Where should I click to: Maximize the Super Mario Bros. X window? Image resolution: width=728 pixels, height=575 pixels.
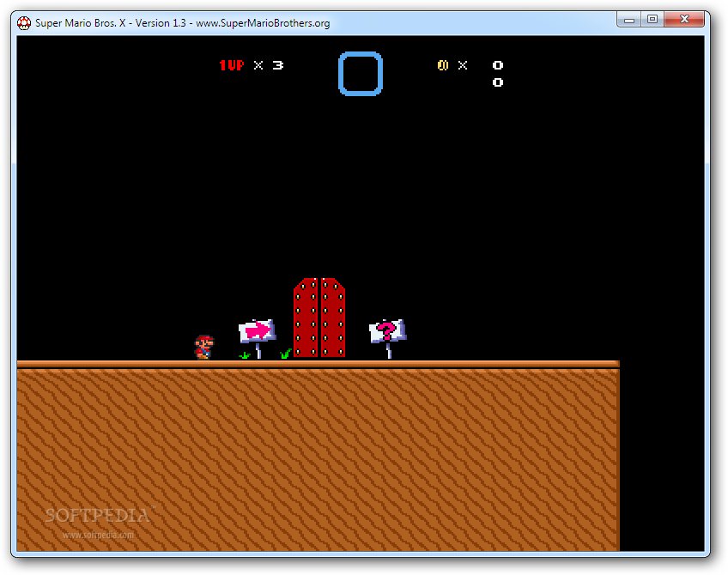pos(652,20)
